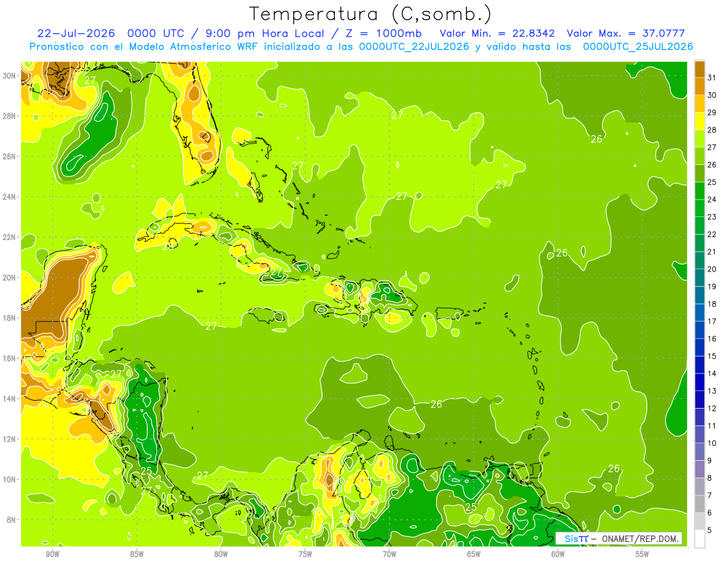Click legend value 29 on the color scale

click(712, 113)
